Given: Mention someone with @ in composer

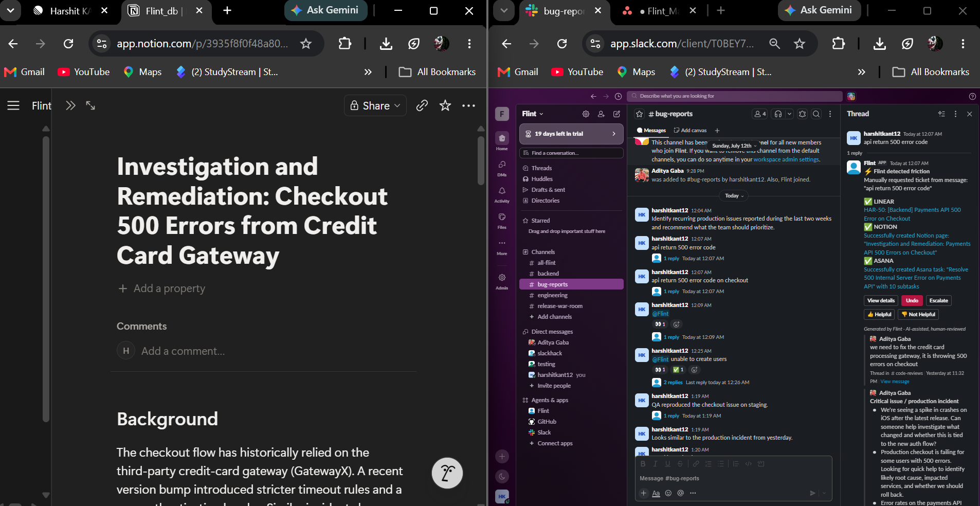Looking at the screenshot, I should tap(681, 493).
